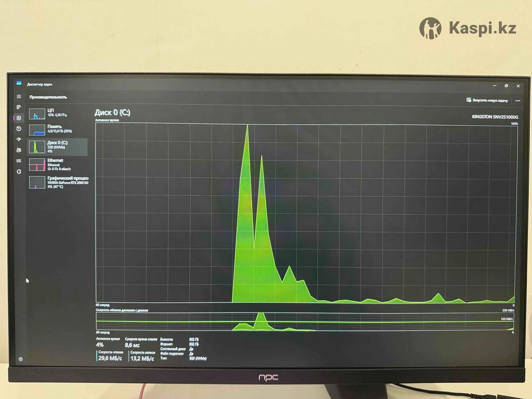Click the '250 МБ/с' scale label
The image size is (532, 399).
[508, 310]
